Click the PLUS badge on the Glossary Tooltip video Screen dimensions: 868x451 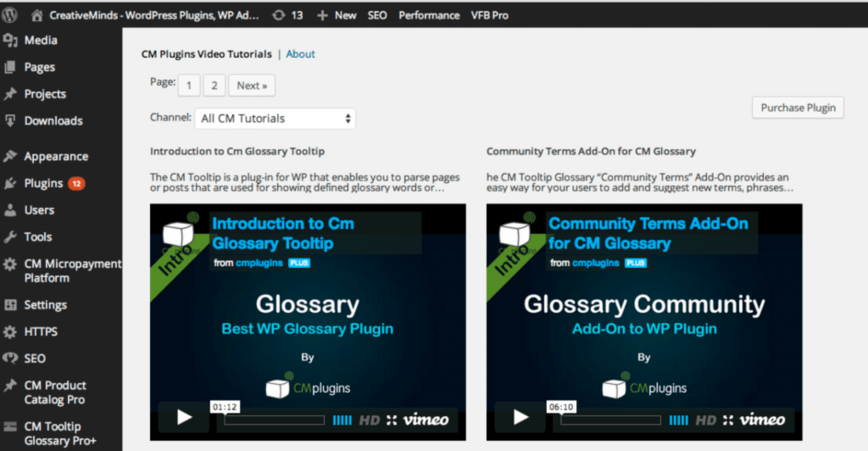299,263
